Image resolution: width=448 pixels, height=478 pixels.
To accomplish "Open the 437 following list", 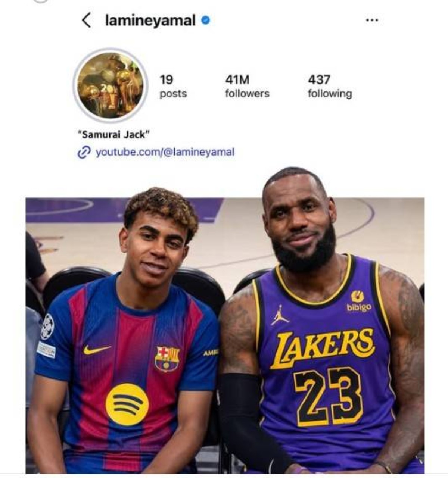I will (x=330, y=86).
